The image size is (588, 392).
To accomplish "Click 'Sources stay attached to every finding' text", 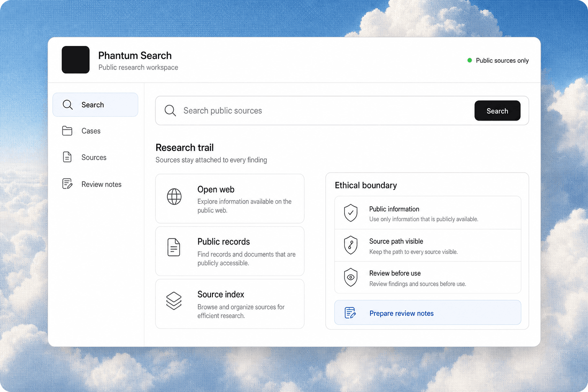I will [211, 160].
